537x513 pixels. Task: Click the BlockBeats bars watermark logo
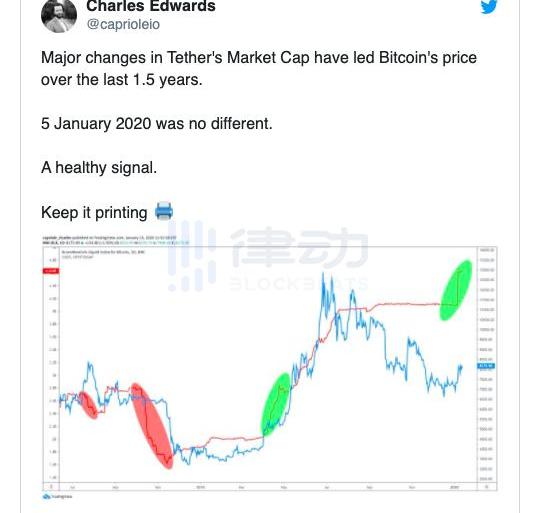(192, 256)
